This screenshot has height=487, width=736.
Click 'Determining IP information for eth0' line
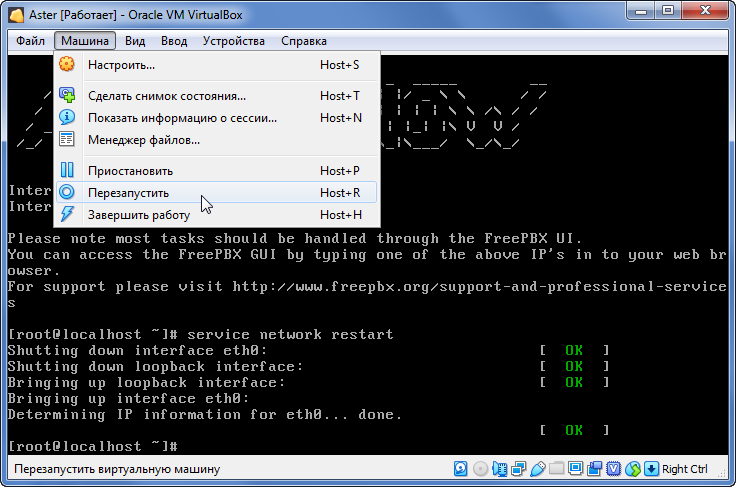coord(205,414)
